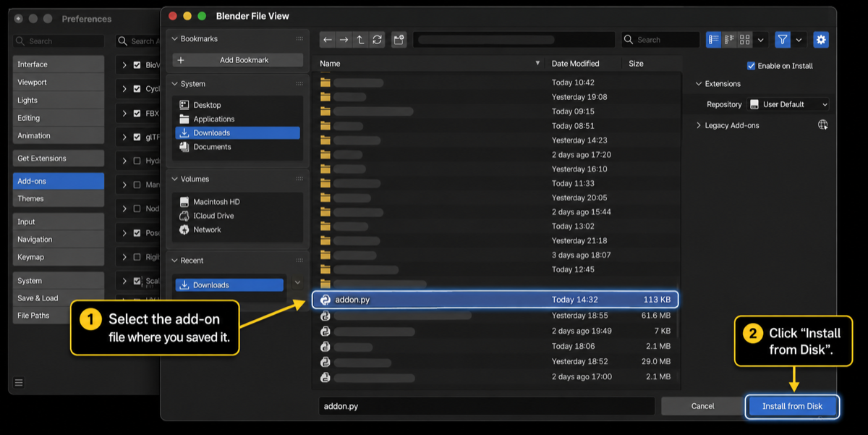Click the globe icon beside Legacy Add-ons
The height and width of the screenshot is (435, 868).
pos(822,125)
